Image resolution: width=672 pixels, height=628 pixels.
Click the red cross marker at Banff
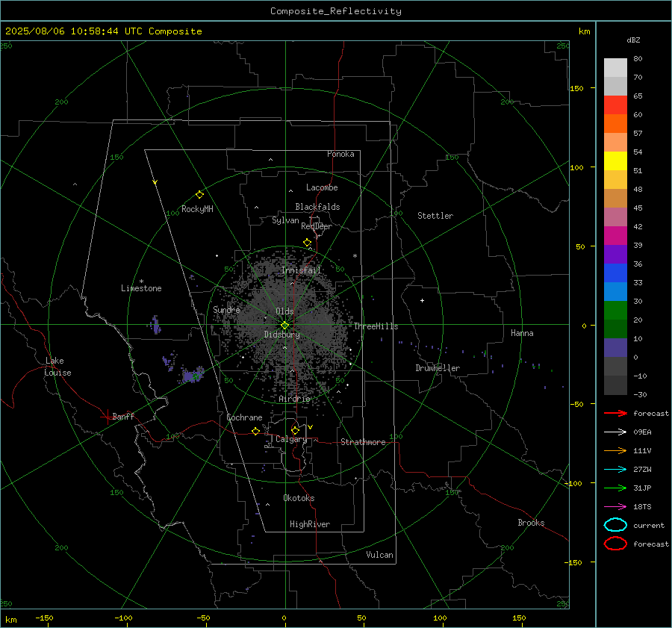point(107,417)
